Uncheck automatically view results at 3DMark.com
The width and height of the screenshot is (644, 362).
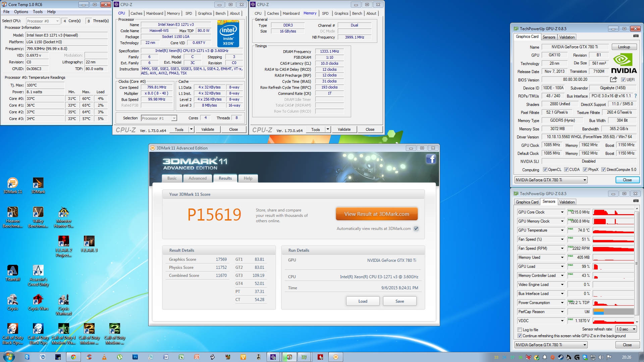416,229
